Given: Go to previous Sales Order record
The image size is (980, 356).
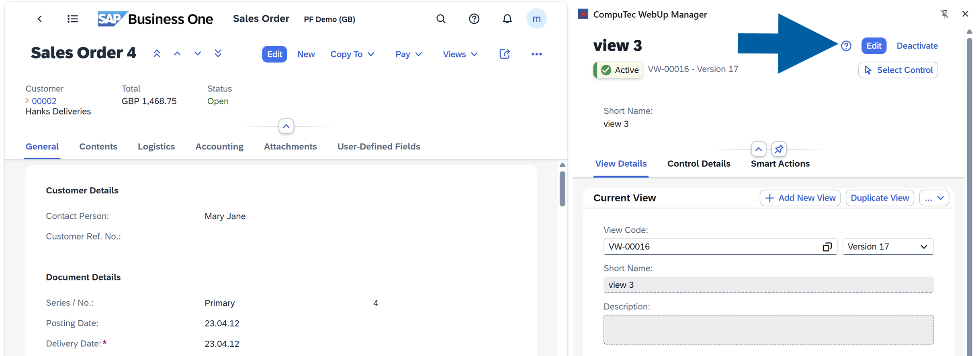Looking at the screenshot, I should pos(177,54).
